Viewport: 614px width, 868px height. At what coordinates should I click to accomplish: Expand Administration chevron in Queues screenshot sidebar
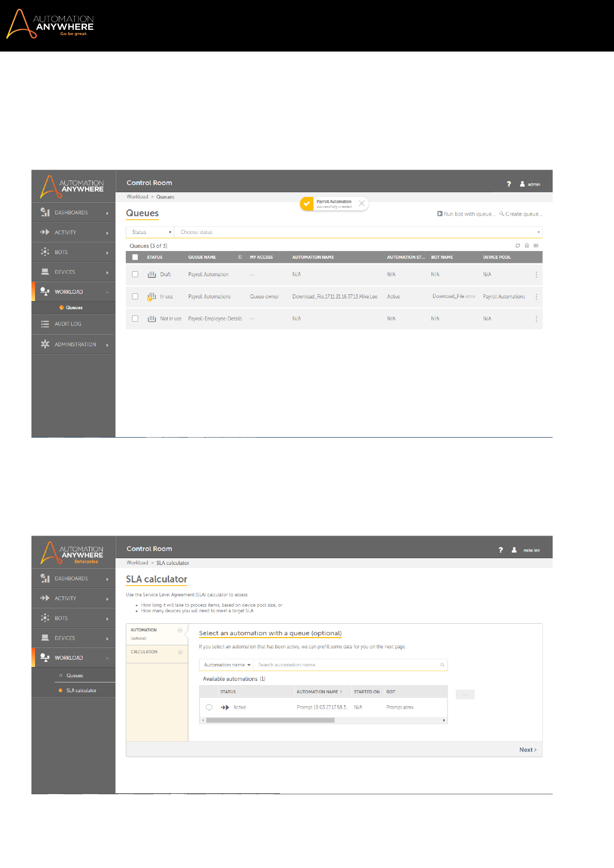pos(107,345)
